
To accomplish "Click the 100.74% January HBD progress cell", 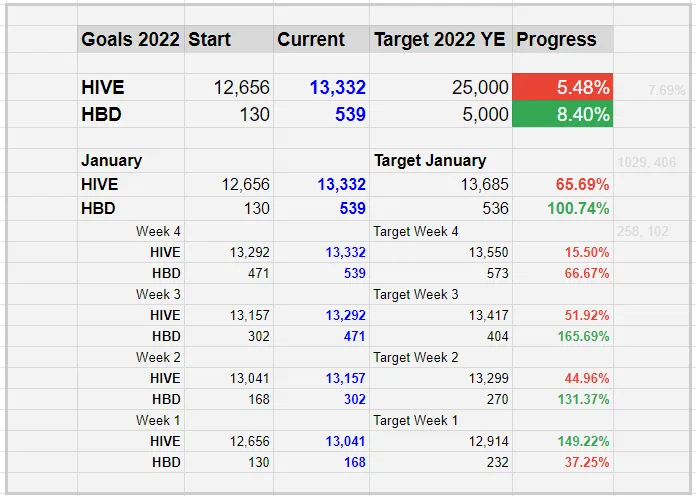I will coord(563,208).
